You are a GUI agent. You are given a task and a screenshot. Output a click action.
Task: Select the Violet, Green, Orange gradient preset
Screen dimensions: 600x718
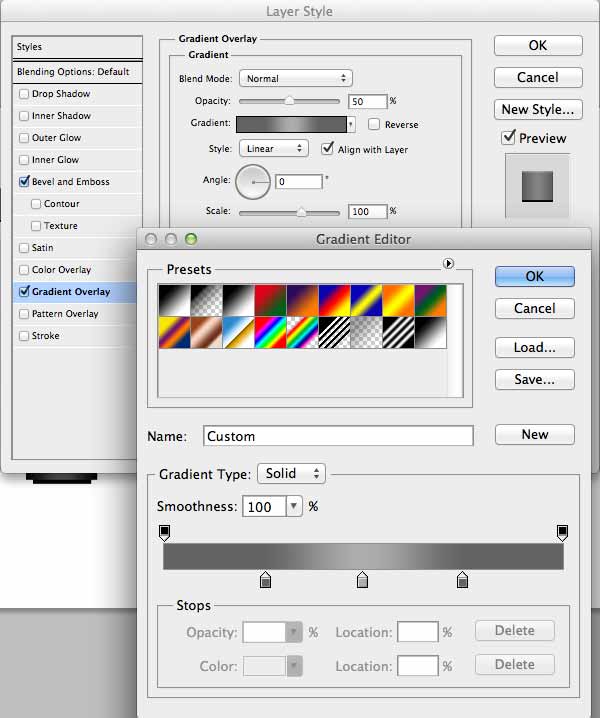431,300
